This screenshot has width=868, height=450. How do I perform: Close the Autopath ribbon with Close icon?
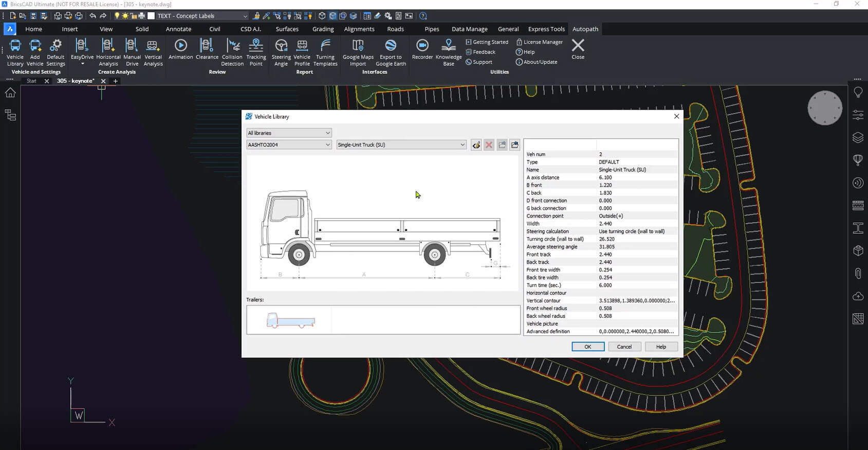(578, 49)
